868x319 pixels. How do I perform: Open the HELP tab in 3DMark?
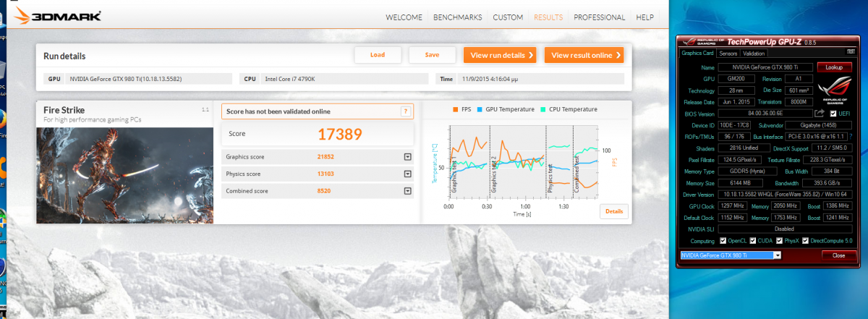tap(644, 17)
